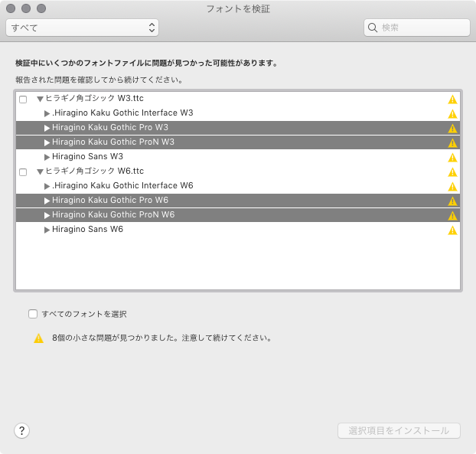Collapse the ヒラギノ角ゴシック W3.ttc group

point(40,99)
